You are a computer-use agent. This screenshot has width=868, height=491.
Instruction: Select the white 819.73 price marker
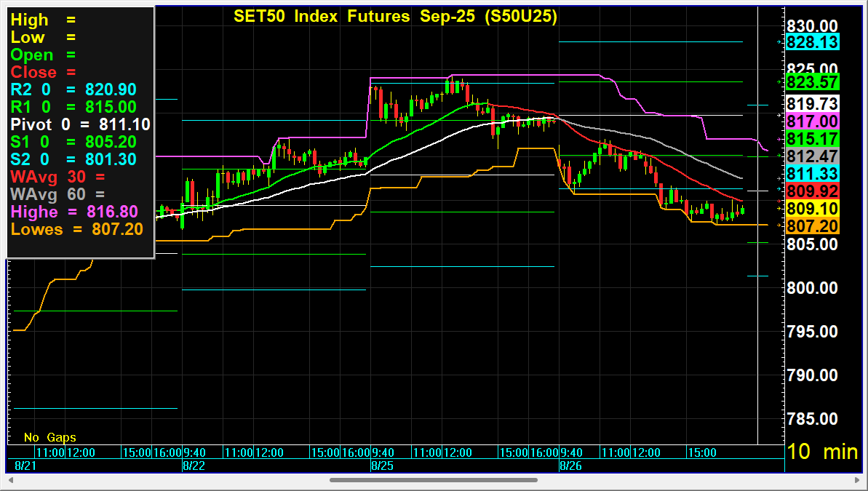click(812, 103)
